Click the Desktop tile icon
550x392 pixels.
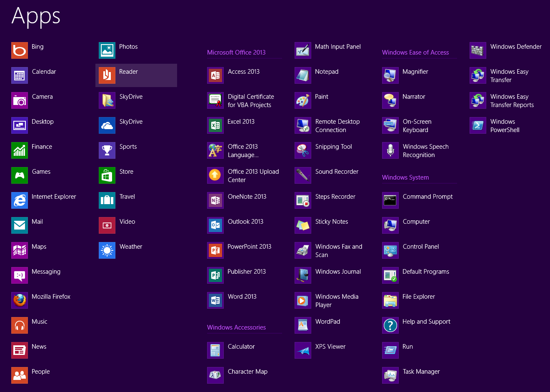click(x=20, y=125)
